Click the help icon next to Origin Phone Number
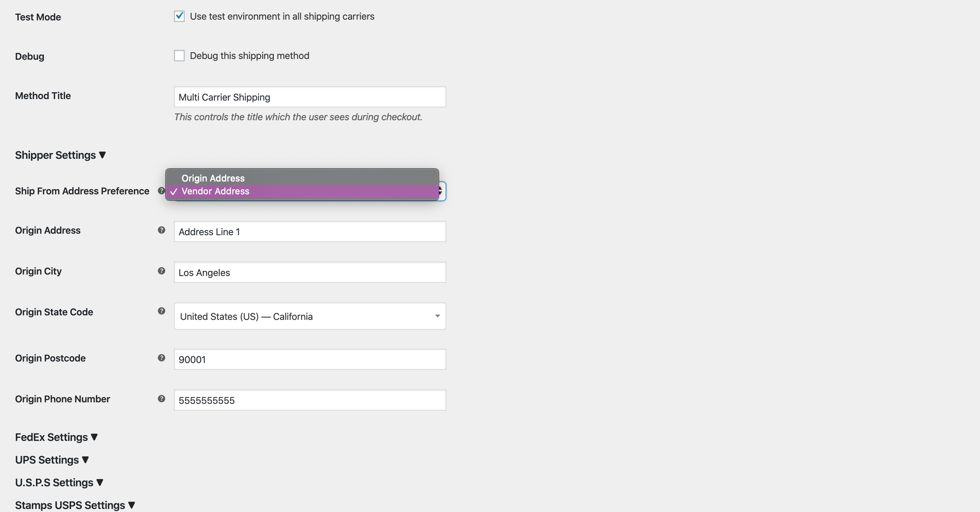The height and width of the screenshot is (512, 980). pyautogui.click(x=162, y=399)
